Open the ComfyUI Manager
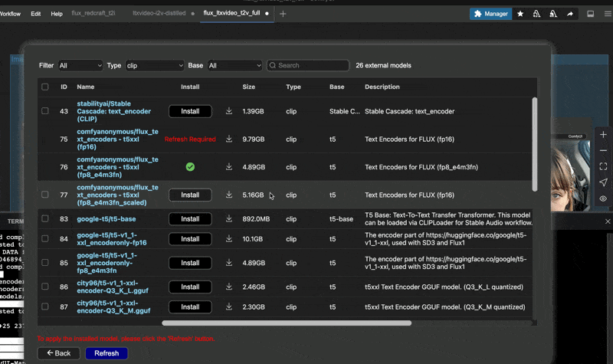 (490, 14)
